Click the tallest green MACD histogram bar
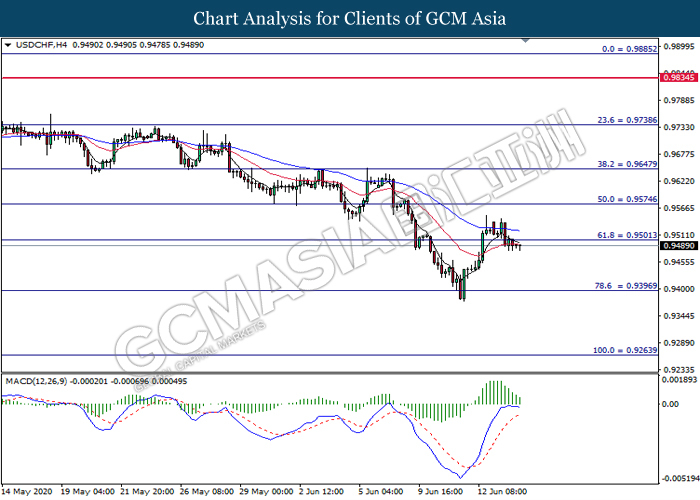This screenshot has width=700, height=500. (x=491, y=392)
